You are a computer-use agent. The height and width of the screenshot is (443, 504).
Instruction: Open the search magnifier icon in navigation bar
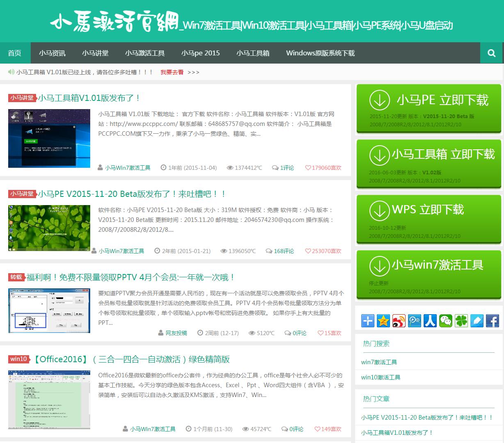(x=491, y=53)
